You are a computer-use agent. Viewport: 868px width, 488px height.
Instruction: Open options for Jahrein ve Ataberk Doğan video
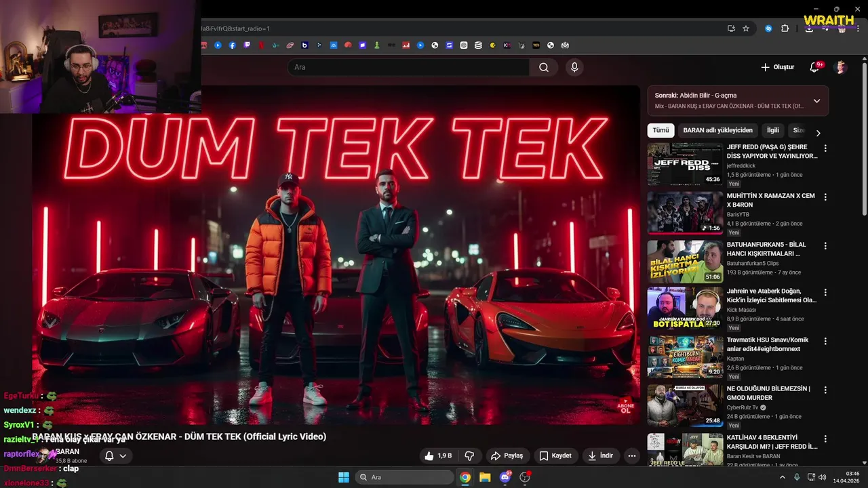pyautogui.click(x=825, y=292)
